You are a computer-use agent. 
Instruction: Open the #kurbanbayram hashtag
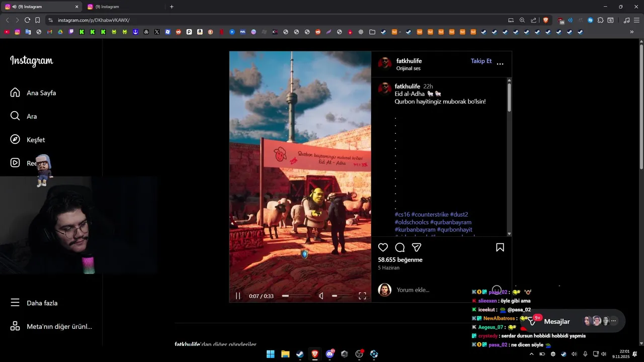(415, 230)
